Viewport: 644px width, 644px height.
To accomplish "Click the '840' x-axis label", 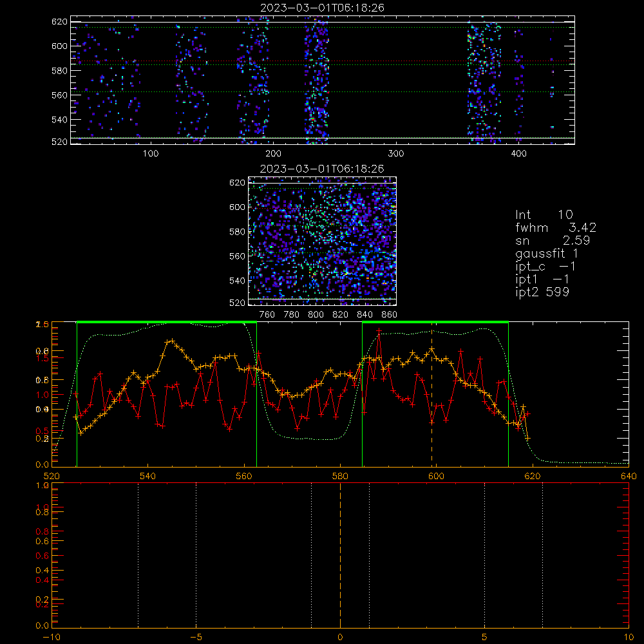I will click(365, 315).
